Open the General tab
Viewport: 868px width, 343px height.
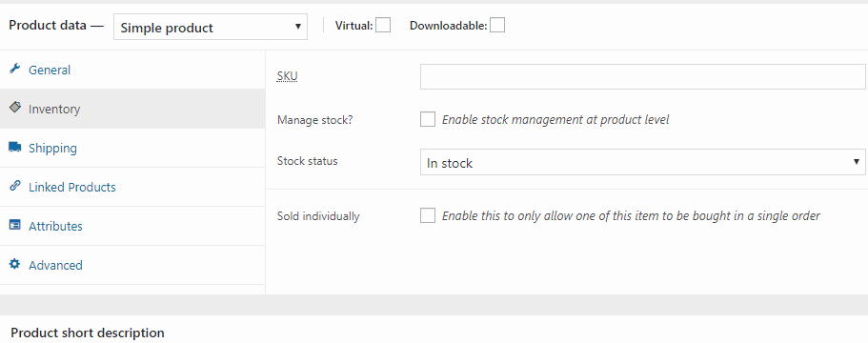click(132, 70)
